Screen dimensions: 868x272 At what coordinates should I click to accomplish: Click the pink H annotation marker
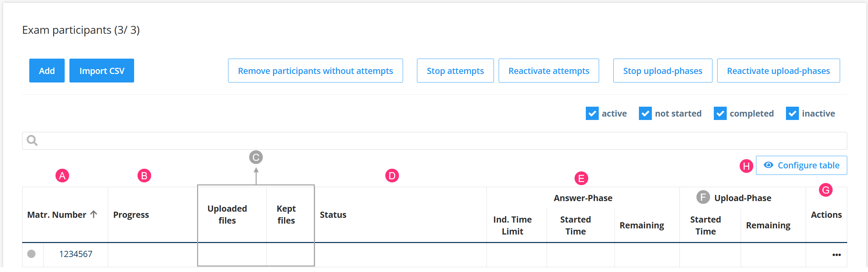coord(746,166)
